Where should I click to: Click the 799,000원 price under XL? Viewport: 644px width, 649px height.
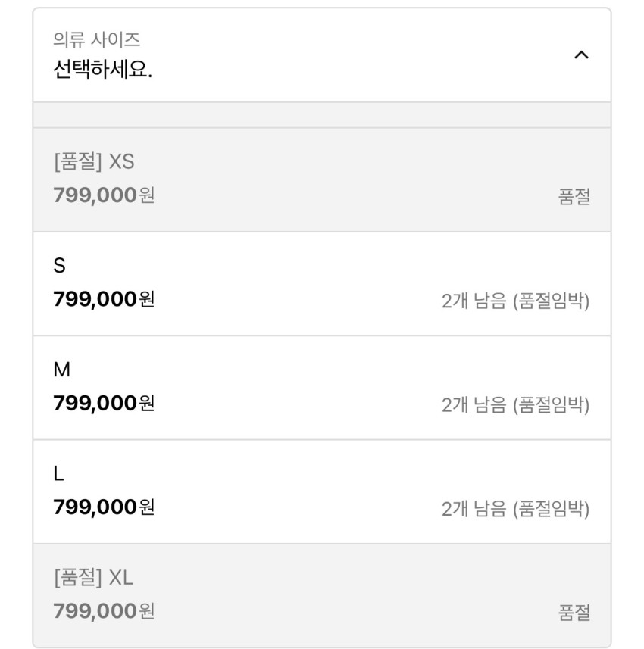pyautogui.click(x=104, y=610)
